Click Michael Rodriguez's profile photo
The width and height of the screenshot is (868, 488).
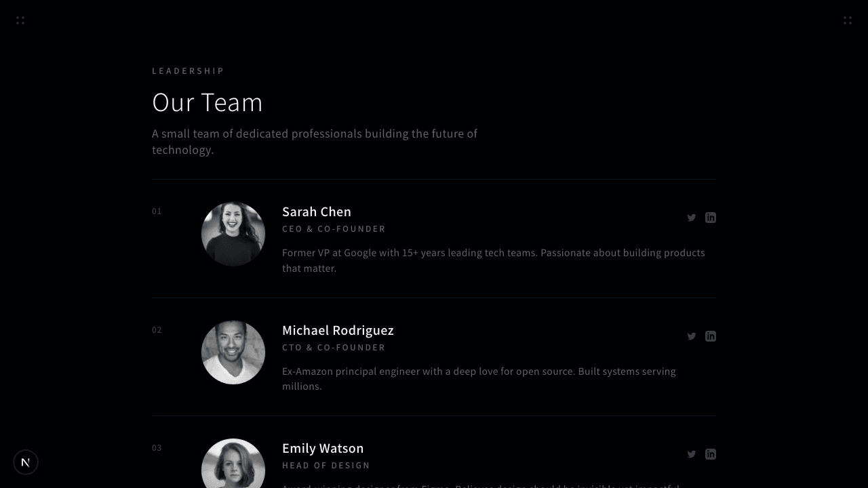pyautogui.click(x=233, y=352)
